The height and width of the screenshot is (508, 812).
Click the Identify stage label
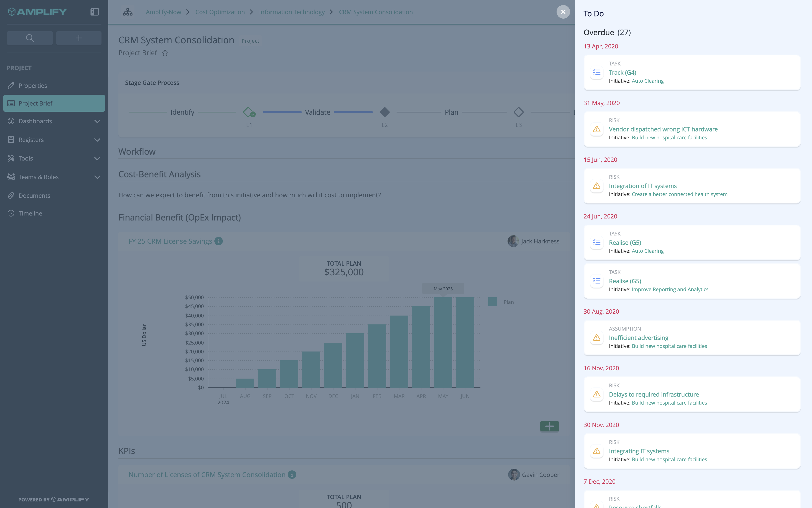click(182, 112)
